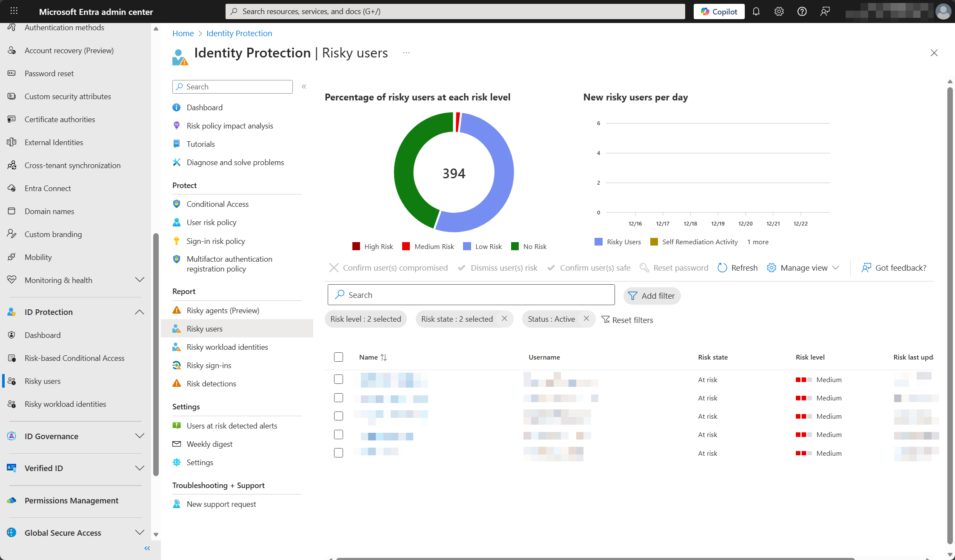Expand the Monitoring & health section
Viewport: 955px width, 560px height.
pos(139,280)
